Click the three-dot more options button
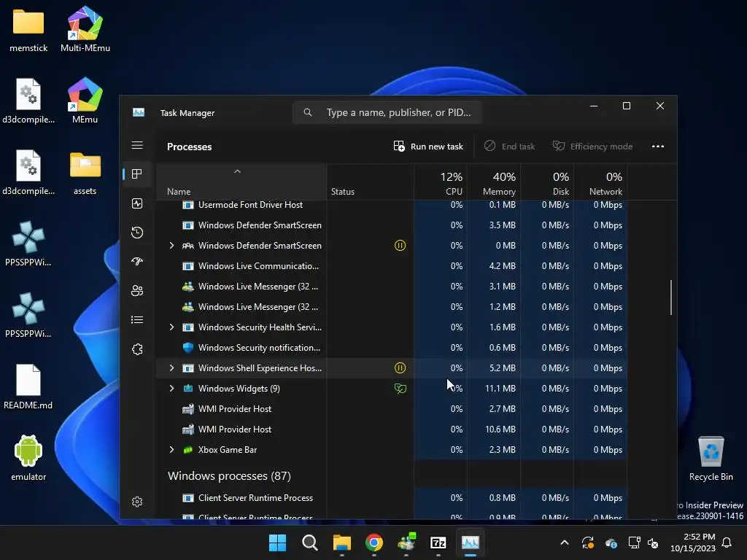Image resolution: width=747 pixels, height=560 pixels. (x=658, y=146)
